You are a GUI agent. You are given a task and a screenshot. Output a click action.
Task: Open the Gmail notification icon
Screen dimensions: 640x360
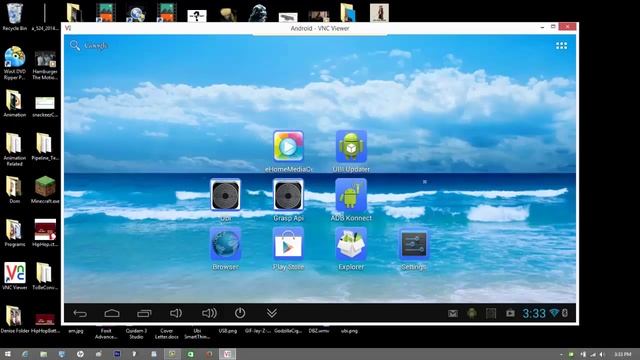pyautogui.click(x=453, y=313)
